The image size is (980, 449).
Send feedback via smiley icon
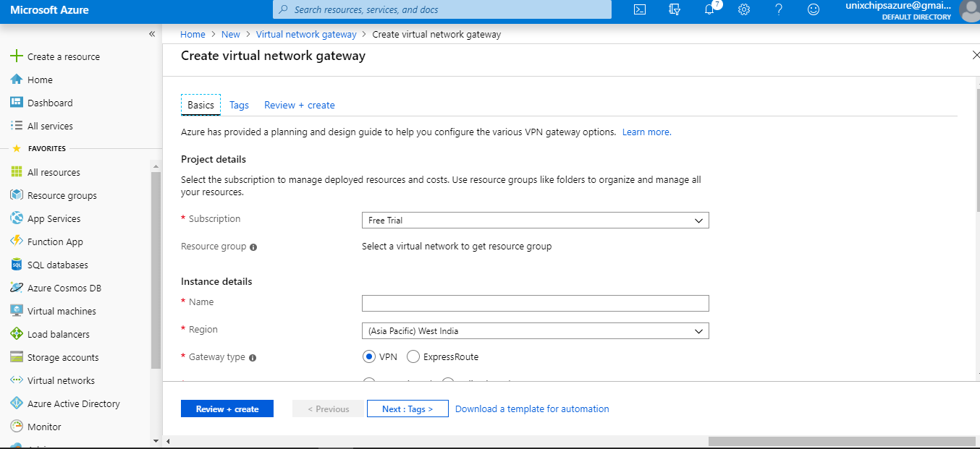coord(814,9)
